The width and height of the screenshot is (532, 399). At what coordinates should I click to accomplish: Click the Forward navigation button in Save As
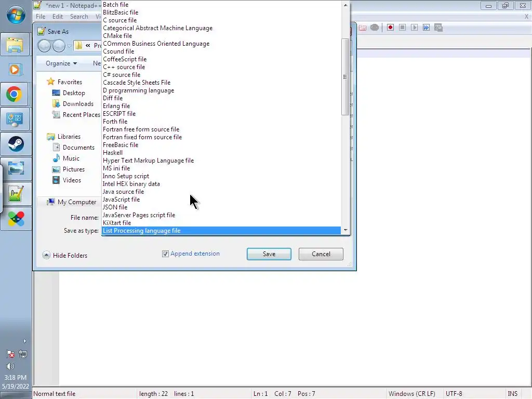pos(59,46)
